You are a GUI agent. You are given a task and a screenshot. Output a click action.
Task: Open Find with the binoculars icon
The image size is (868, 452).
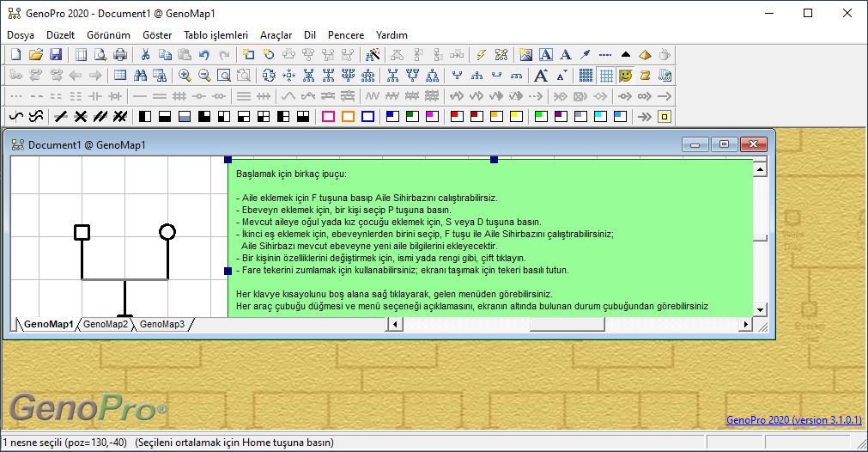pos(140,76)
